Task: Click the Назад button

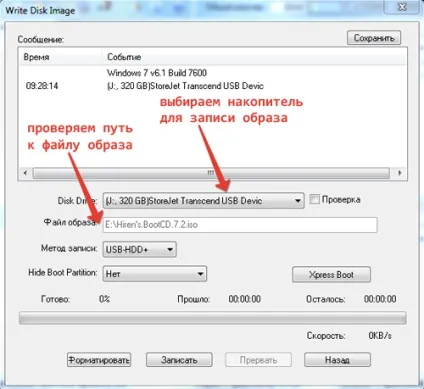Action: (x=337, y=360)
